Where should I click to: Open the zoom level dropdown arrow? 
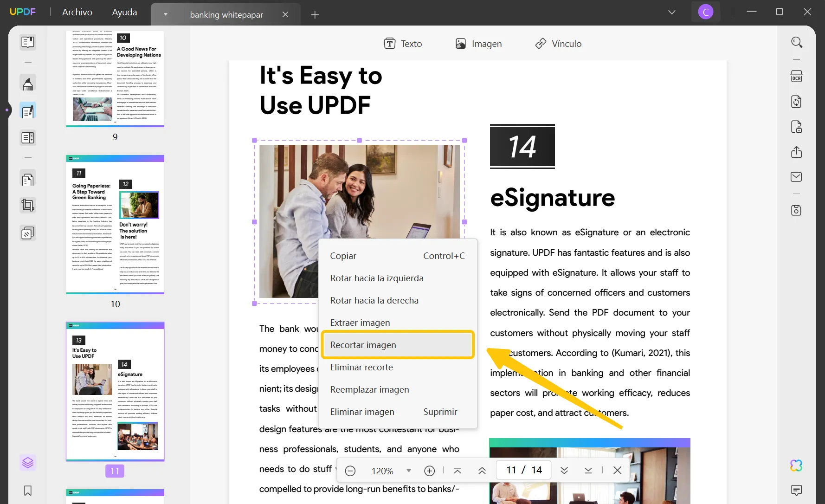409,471
